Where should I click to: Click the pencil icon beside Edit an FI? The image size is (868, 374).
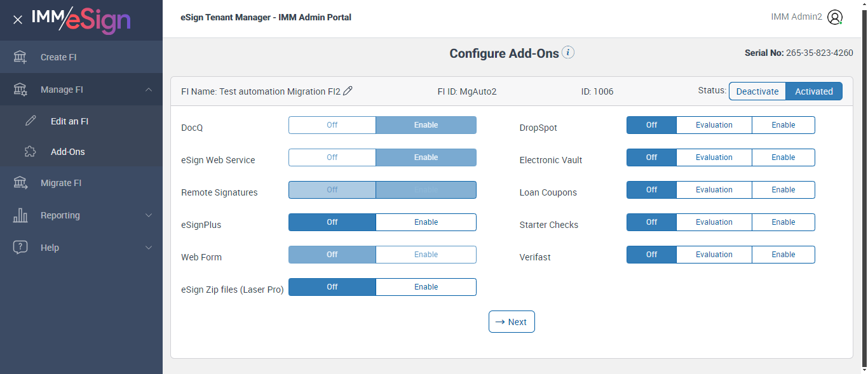(x=31, y=121)
